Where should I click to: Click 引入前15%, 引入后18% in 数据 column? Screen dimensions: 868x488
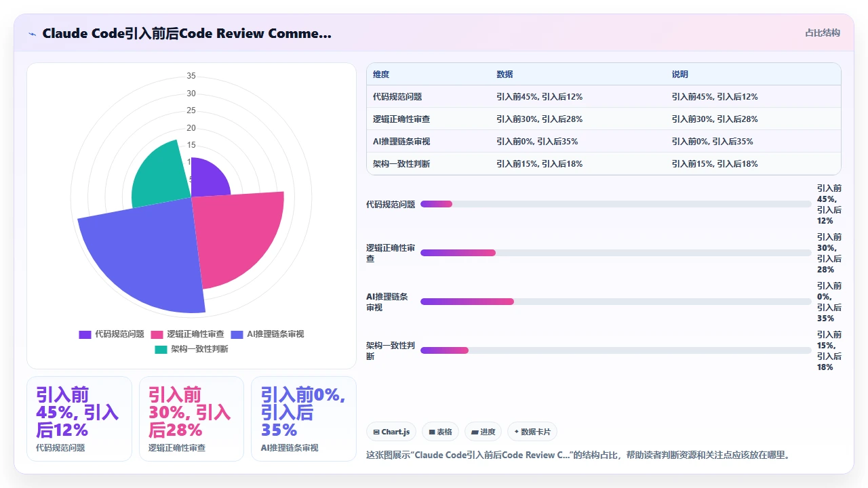(539, 164)
